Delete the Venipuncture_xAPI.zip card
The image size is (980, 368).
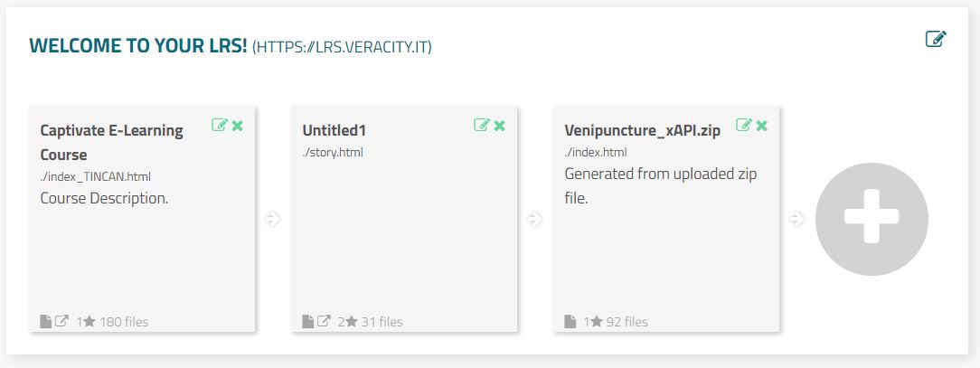pos(762,126)
